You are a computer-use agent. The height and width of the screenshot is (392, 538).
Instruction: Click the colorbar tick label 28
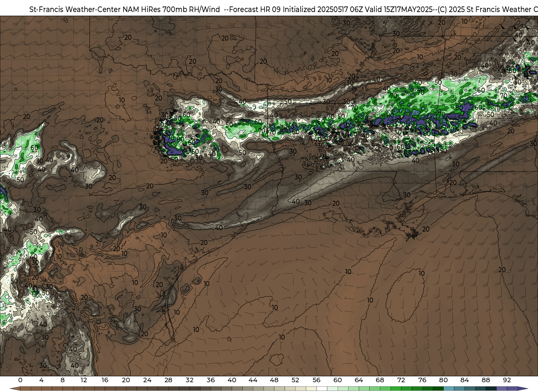pyautogui.click(x=168, y=380)
